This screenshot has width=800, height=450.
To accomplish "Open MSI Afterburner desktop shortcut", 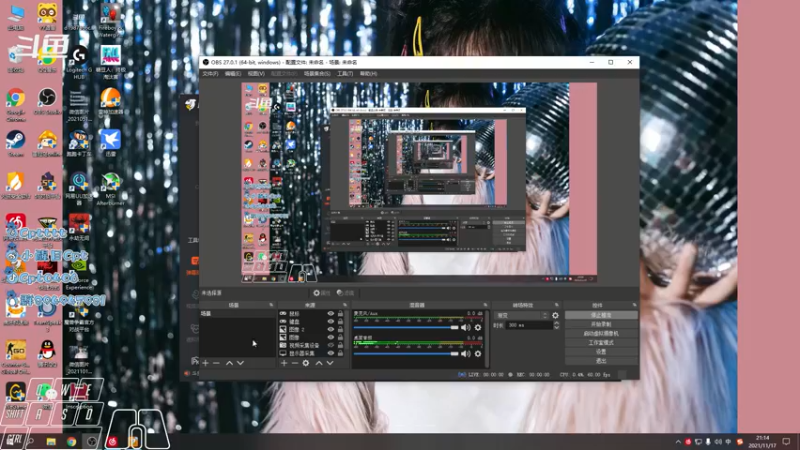I will 110,189.
